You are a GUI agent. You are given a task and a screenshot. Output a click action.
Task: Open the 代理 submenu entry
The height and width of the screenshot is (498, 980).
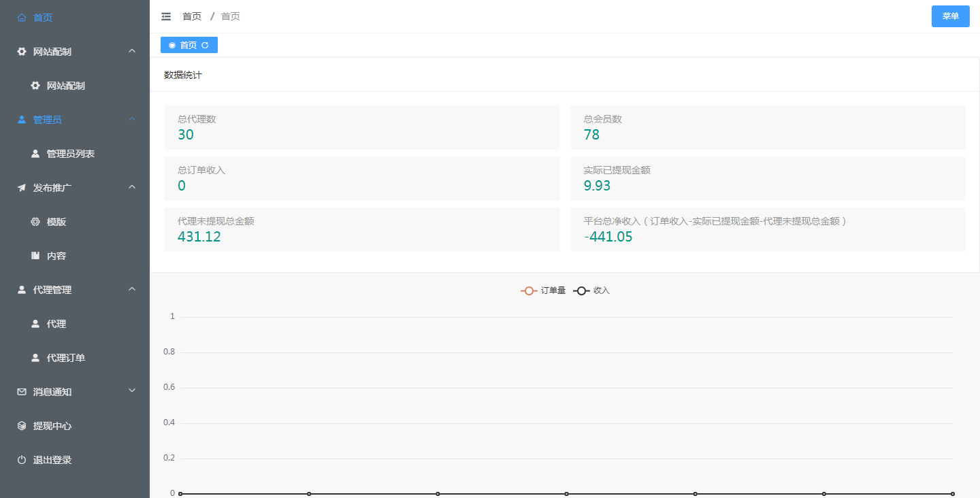(75, 324)
